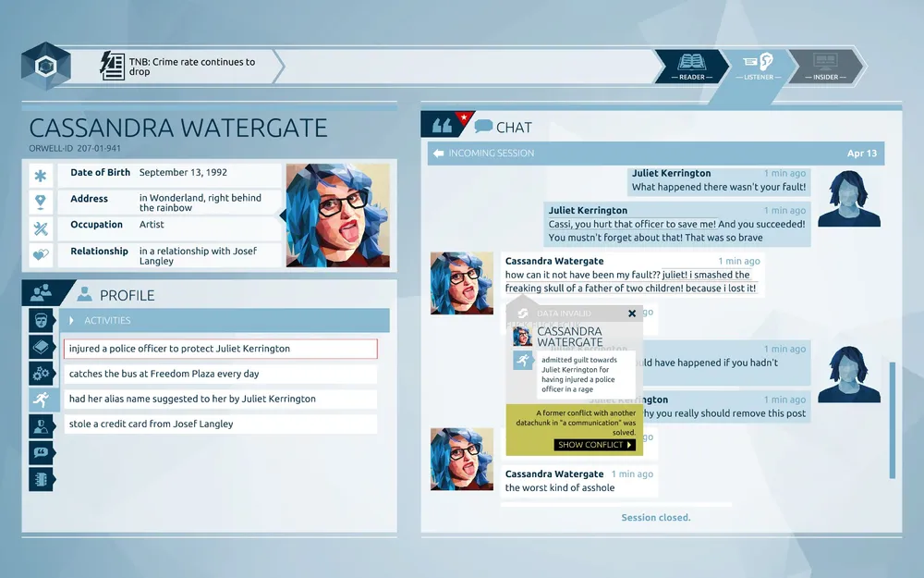Select the book category icon in sidebar
The width and height of the screenshot is (924, 578).
tap(42, 347)
